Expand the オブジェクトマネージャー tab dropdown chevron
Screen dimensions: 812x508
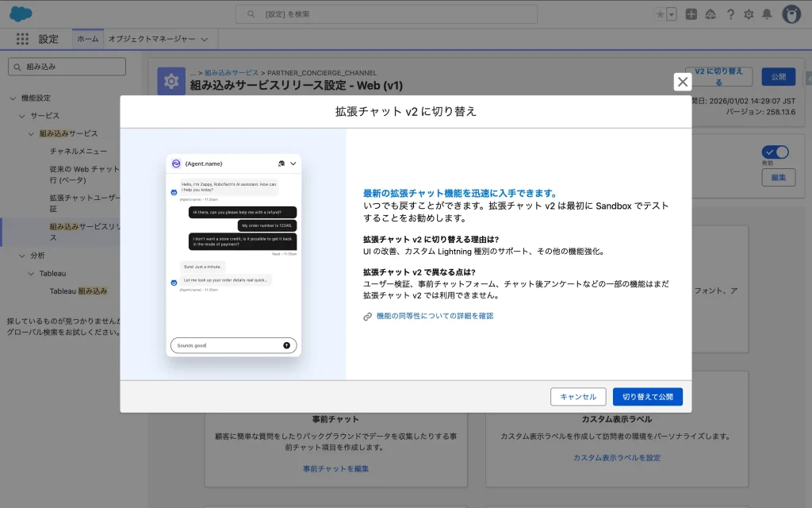(x=204, y=39)
